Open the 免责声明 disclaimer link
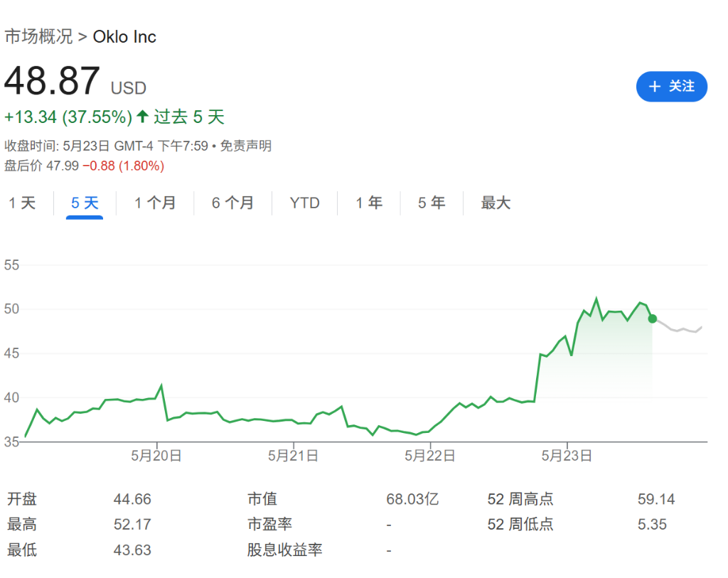Viewport: 728px width, 578px height. pyautogui.click(x=245, y=146)
